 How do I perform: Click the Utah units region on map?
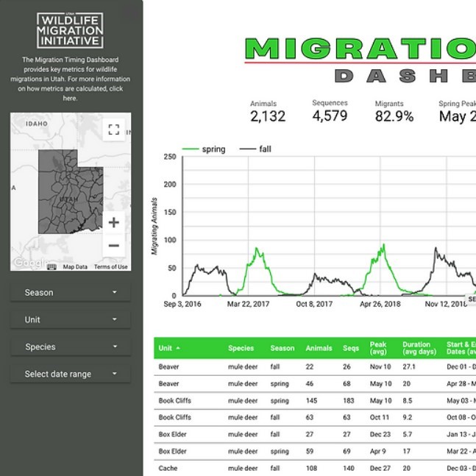(x=71, y=192)
